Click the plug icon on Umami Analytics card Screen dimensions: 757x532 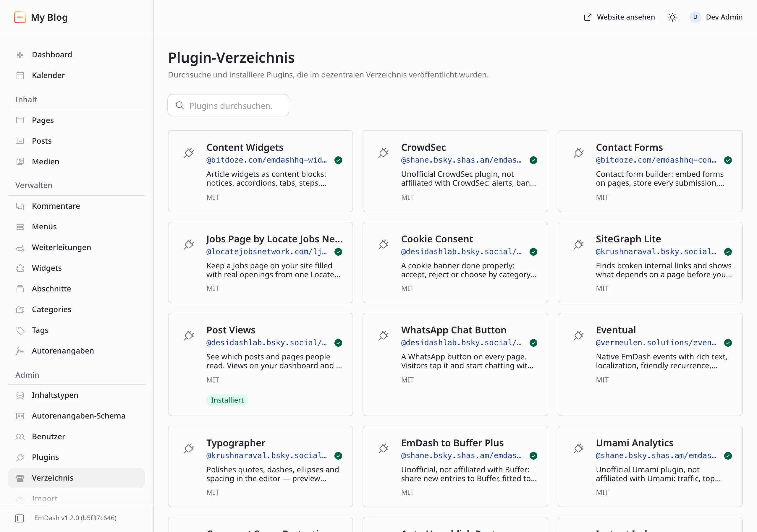pos(578,448)
